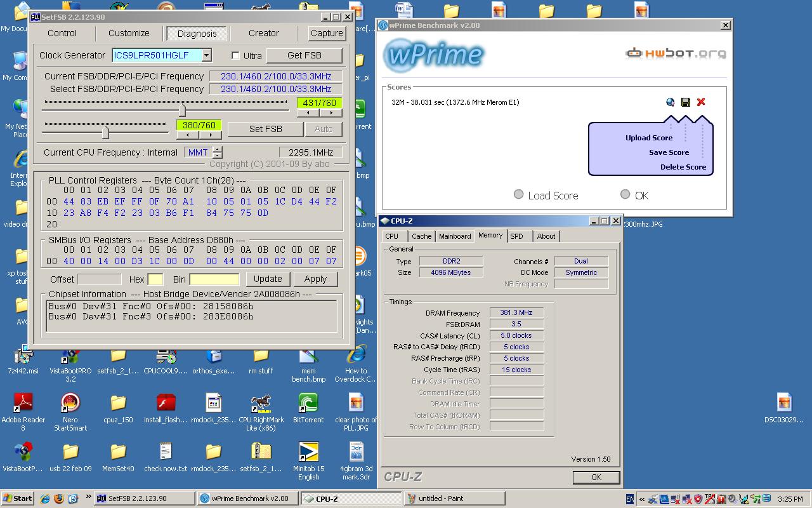Screen dimensions: 812x508
Task: Switch to the Control tab in SetFSB
Action: click(x=62, y=33)
